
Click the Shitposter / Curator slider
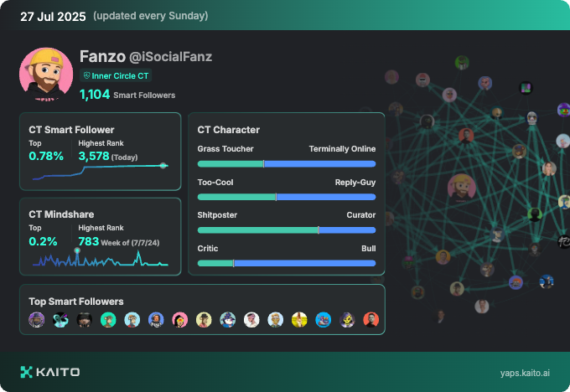pos(287,230)
